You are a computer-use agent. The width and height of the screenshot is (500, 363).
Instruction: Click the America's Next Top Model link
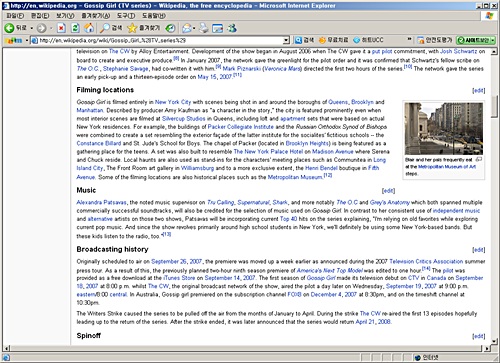pos(329,270)
